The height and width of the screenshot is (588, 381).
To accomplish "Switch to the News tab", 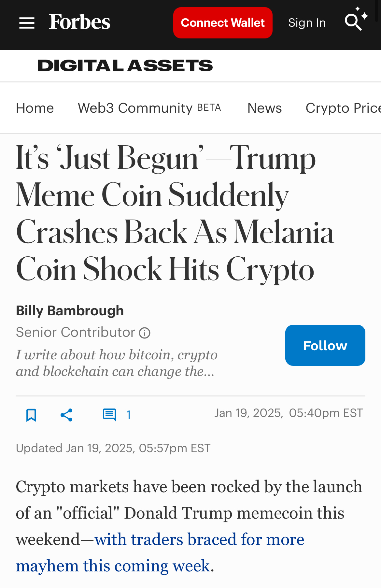I will (x=264, y=108).
